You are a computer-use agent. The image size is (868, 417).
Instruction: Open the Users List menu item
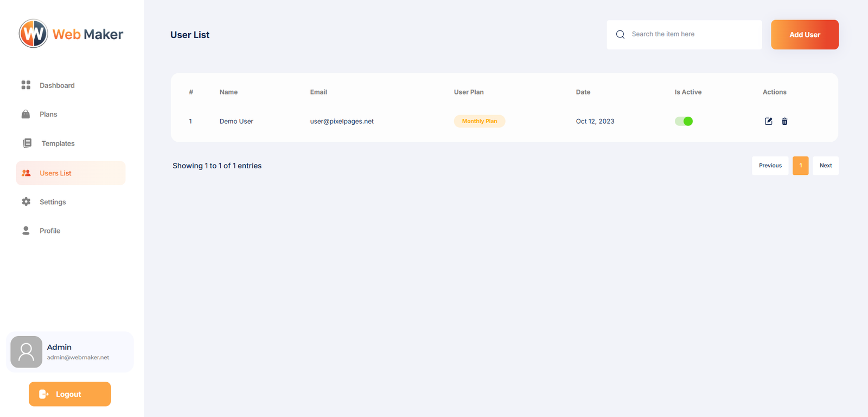(x=55, y=173)
